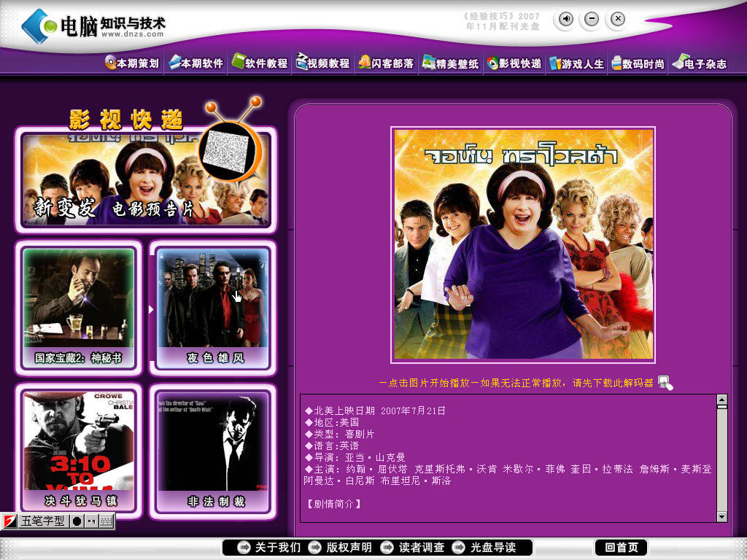Viewport: 747px width, 560px height.
Task: Open the IME soft keyboard
Action: tap(106, 521)
